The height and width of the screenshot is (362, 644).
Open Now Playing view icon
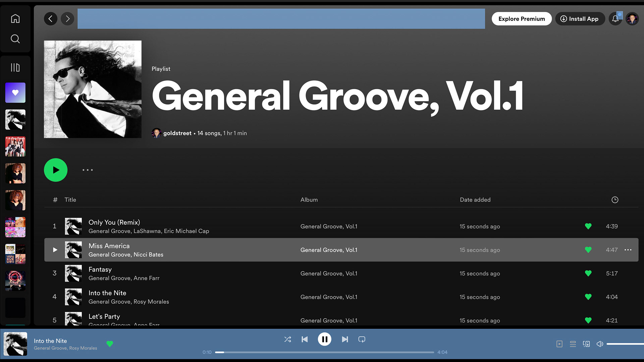[559, 344]
